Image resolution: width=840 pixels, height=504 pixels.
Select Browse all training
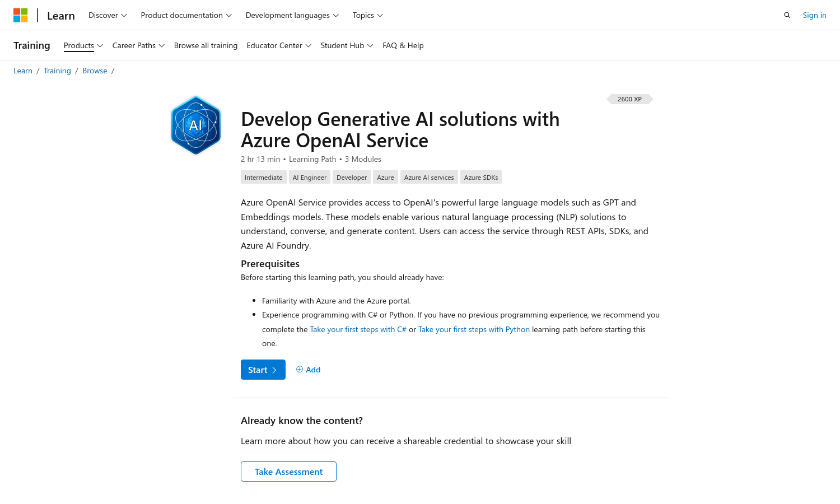206,45
